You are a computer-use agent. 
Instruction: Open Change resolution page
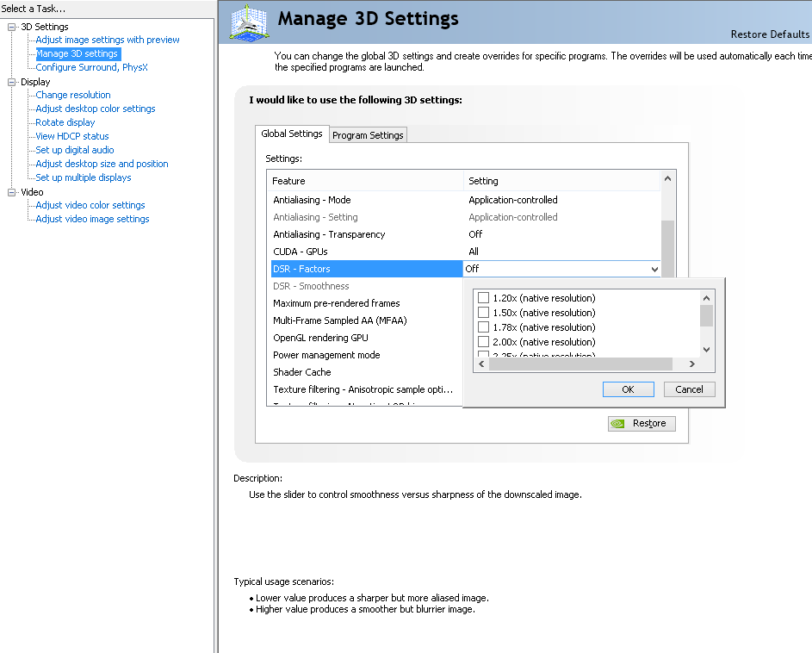pyautogui.click(x=73, y=95)
